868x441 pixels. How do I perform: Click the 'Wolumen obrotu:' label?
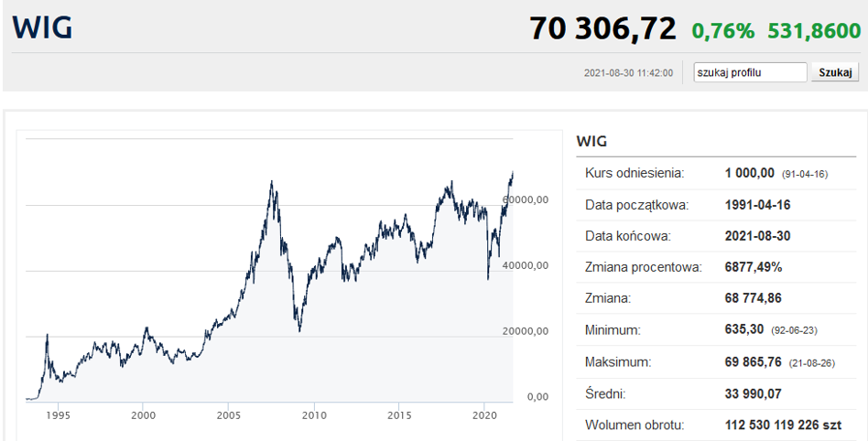[x=635, y=425]
